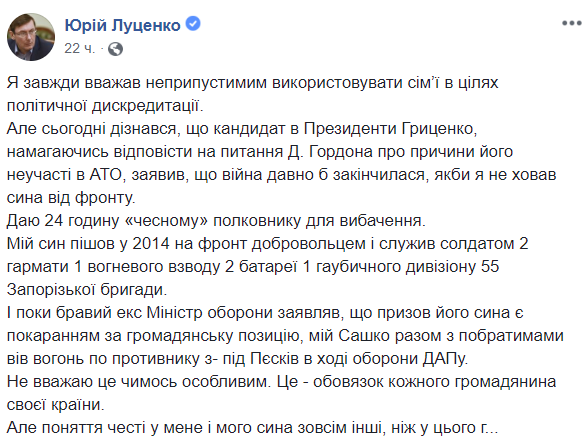587x444 pixels.
Task: Expand truncated post at trailing ellipsis
Action: (x=489, y=428)
